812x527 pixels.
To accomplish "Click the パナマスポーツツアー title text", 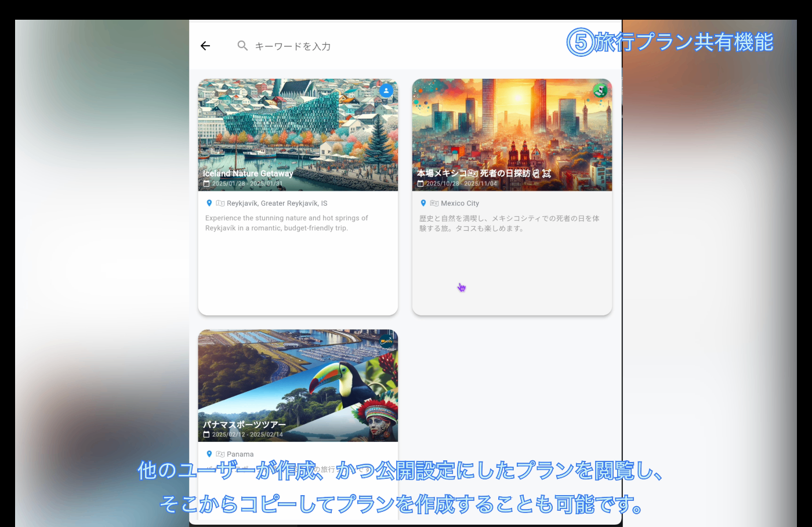I will (x=244, y=424).
